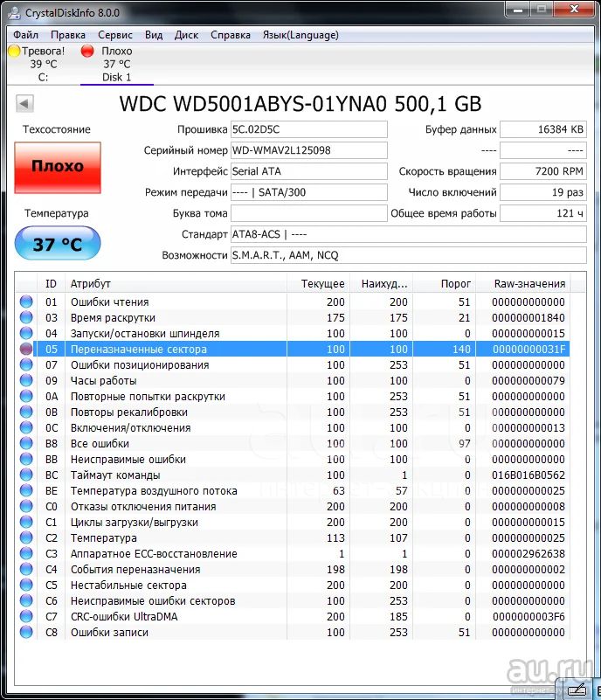Click raw value 000002962638 of ECC-восстановление
The width and height of the screenshot is (601, 700).
528,553
